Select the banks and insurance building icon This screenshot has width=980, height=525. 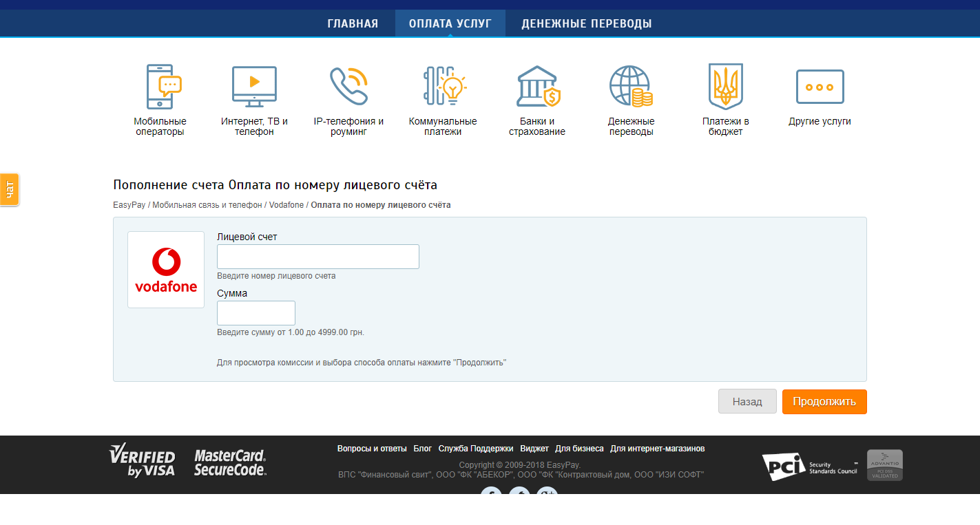click(539, 86)
